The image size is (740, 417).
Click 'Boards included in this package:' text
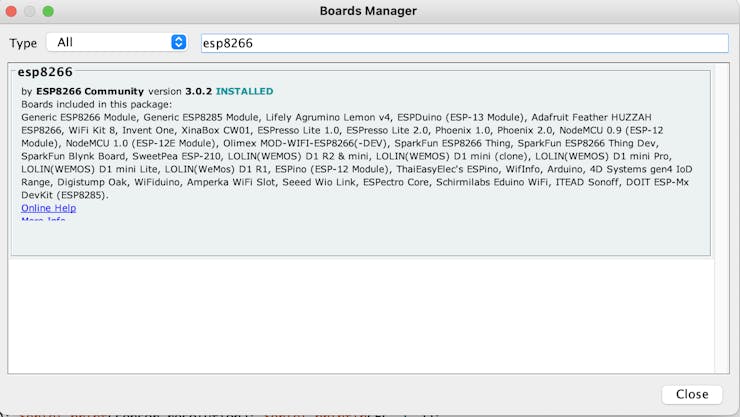click(97, 104)
